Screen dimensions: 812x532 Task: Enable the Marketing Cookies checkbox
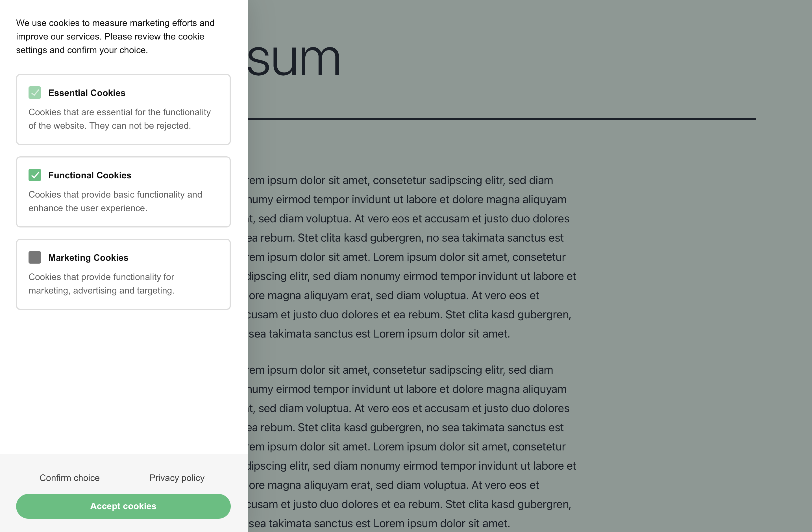click(x=34, y=257)
